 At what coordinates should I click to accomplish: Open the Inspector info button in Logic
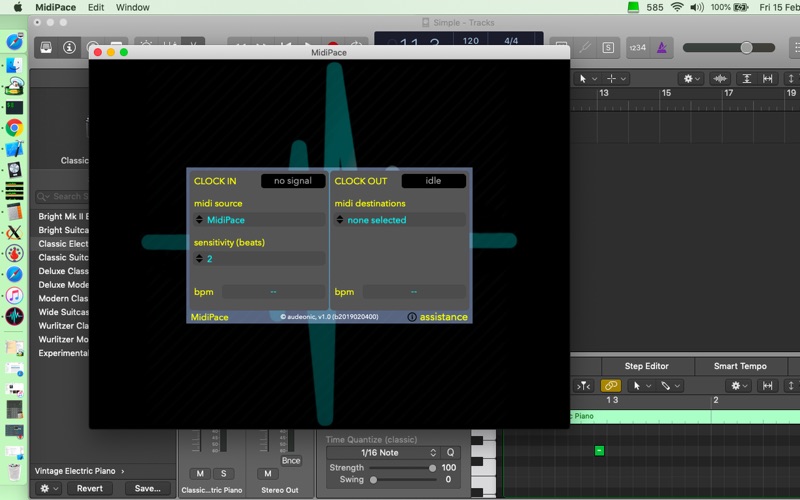pos(69,47)
